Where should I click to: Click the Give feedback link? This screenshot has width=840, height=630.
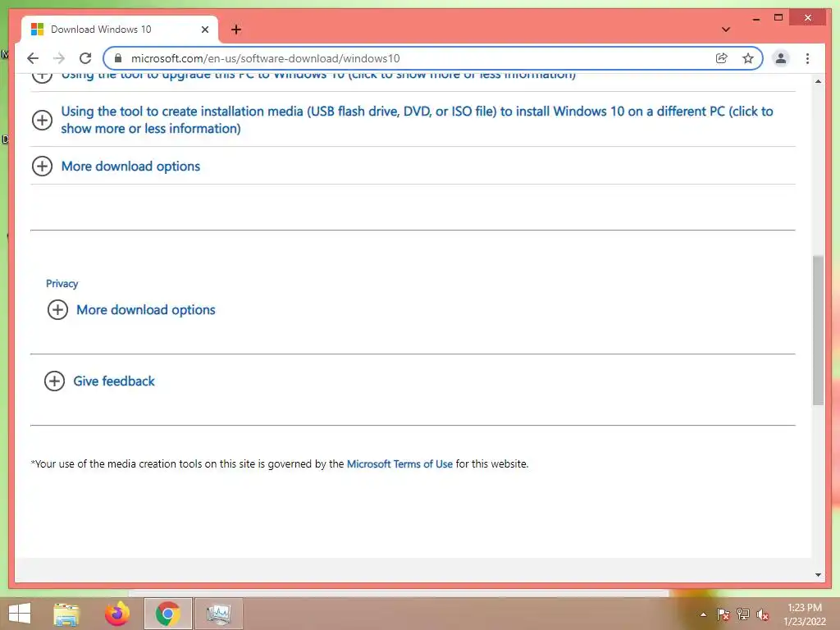click(114, 381)
